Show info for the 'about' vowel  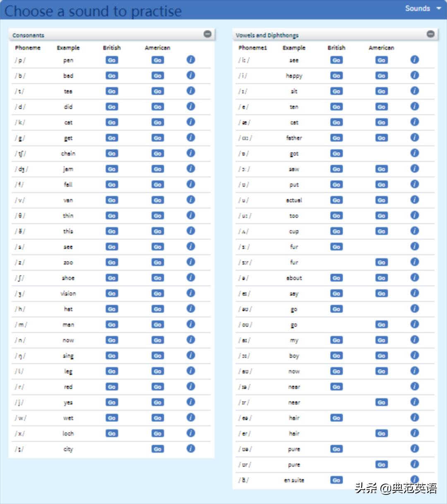click(415, 277)
